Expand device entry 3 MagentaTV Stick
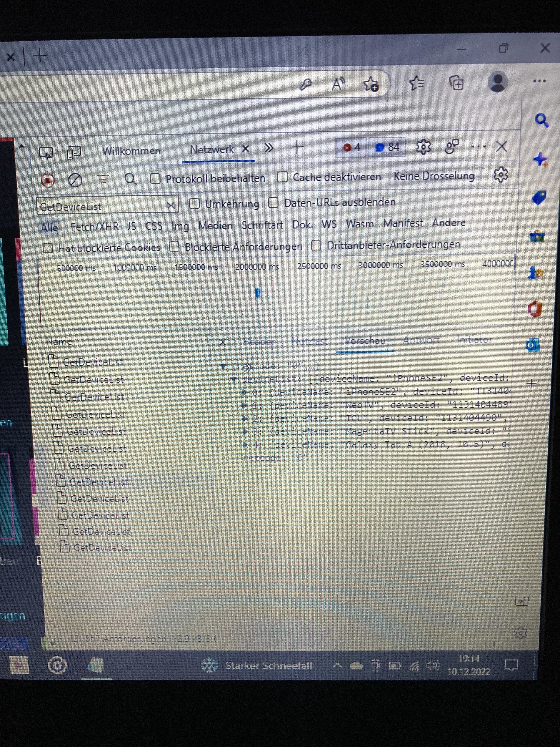 coord(245,432)
